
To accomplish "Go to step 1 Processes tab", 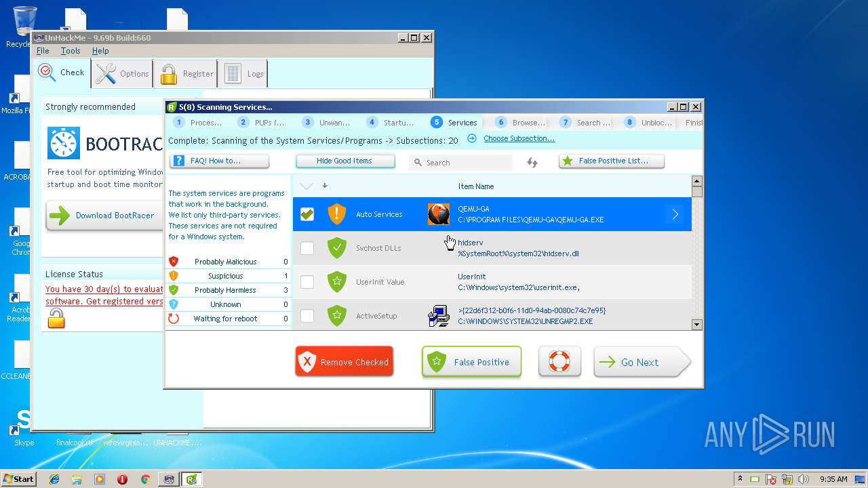I will click(x=198, y=123).
